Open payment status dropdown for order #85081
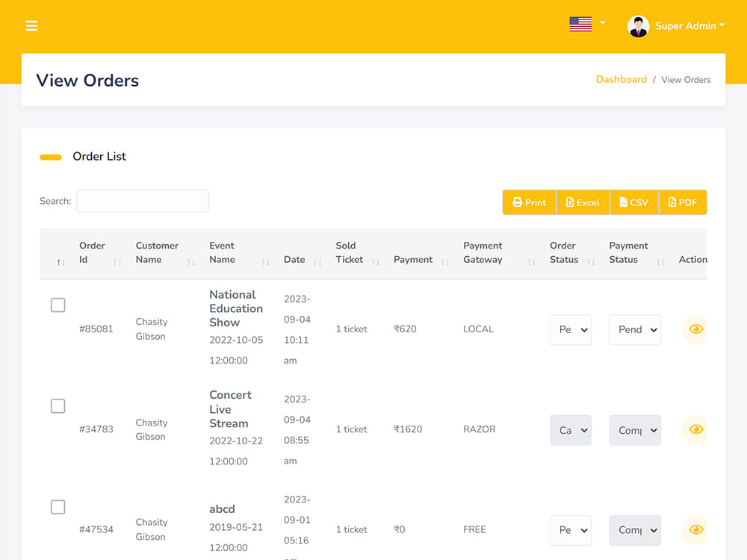747x560 pixels. click(x=634, y=329)
